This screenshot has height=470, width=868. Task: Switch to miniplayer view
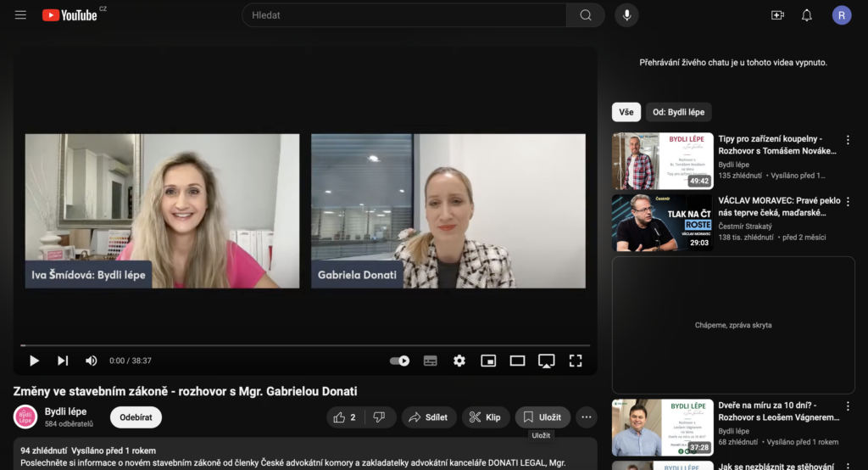488,361
